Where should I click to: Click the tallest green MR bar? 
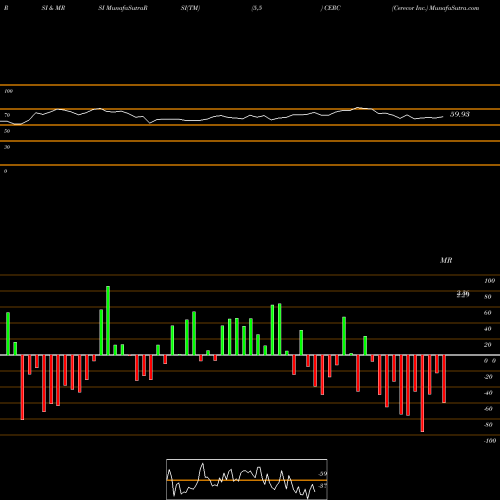(108, 320)
